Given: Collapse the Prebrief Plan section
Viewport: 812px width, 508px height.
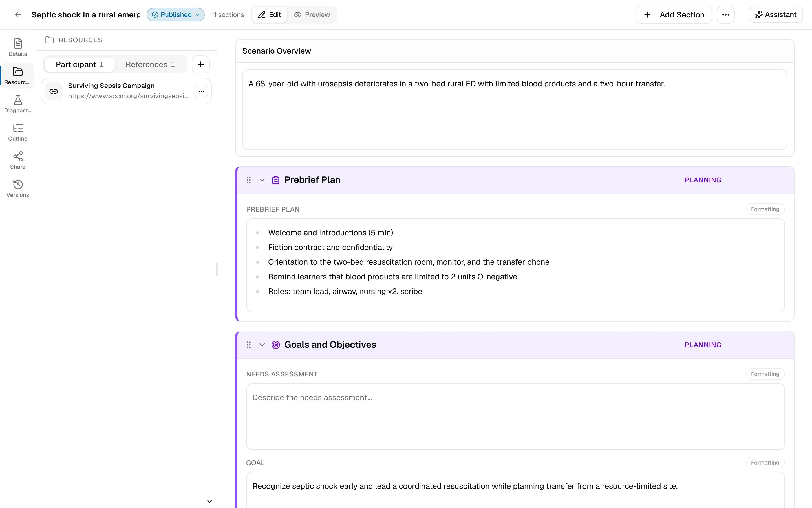Looking at the screenshot, I should [x=262, y=180].
